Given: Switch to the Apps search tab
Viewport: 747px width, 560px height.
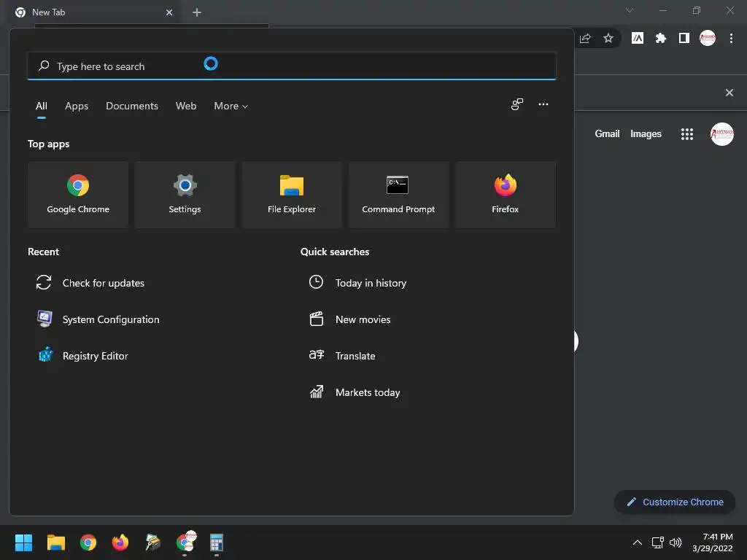Looking at the screenshot, I should tap(77, 106).
